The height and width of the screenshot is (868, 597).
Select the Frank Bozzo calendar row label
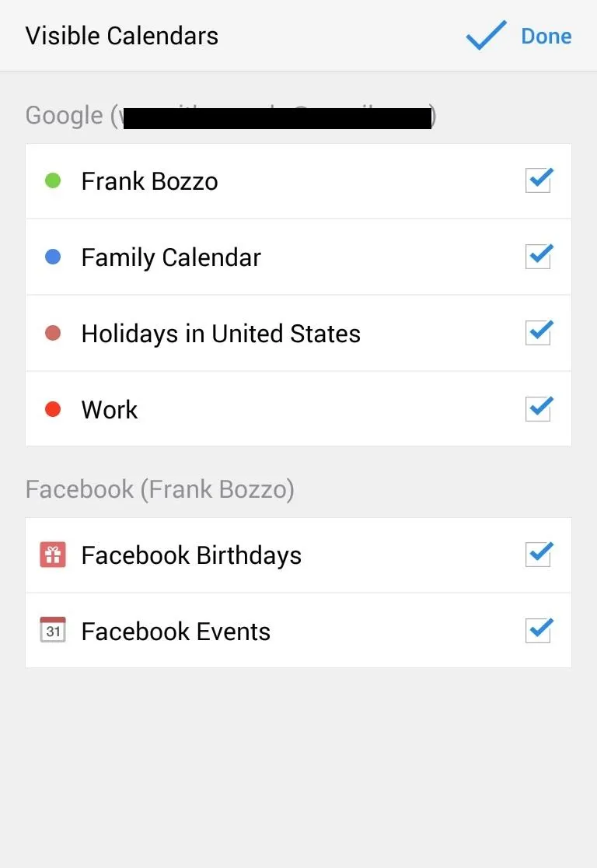coord(149,181)
